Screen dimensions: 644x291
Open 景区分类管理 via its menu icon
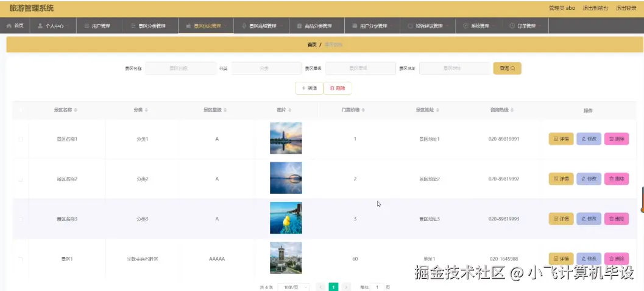pos(133,26)
